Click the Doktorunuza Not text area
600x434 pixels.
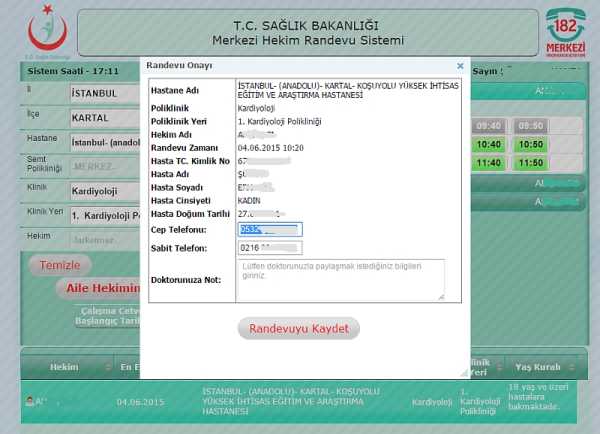click(x=341, y=280)
